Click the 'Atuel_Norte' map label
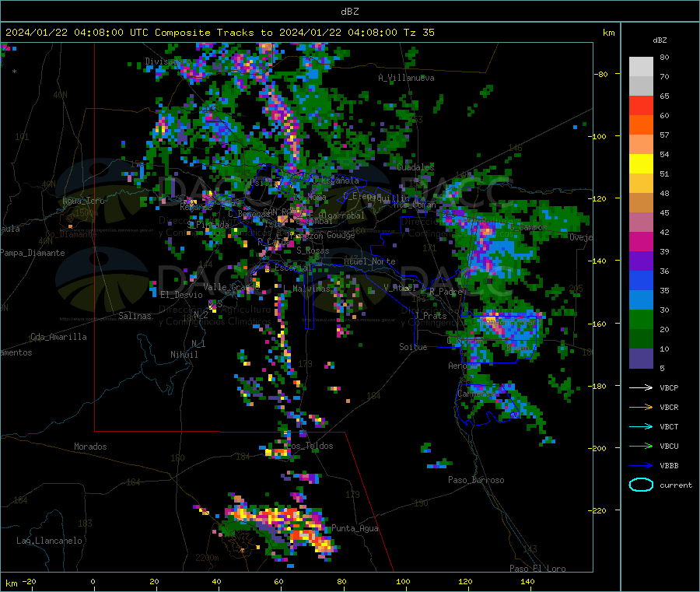 [369, 261]
